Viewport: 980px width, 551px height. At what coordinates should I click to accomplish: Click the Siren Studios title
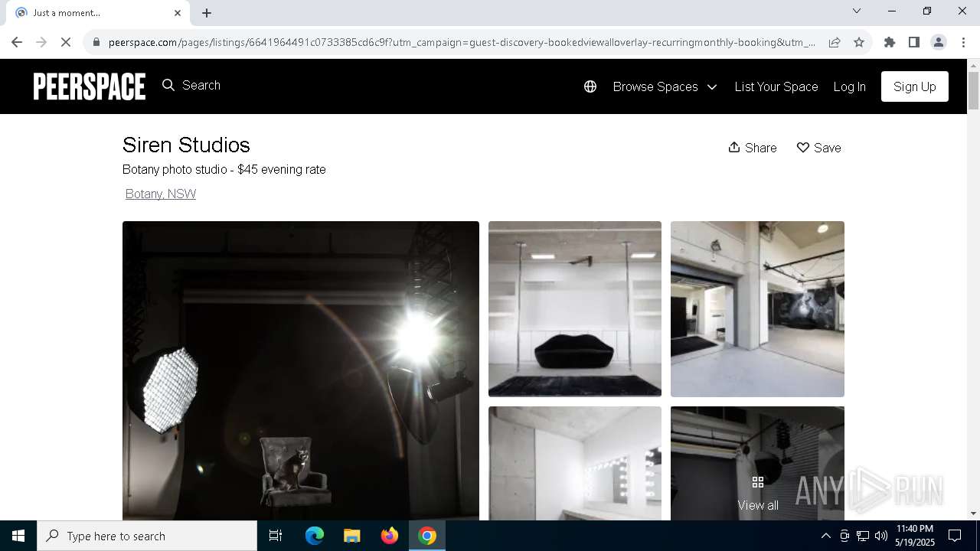click(186, 145)
